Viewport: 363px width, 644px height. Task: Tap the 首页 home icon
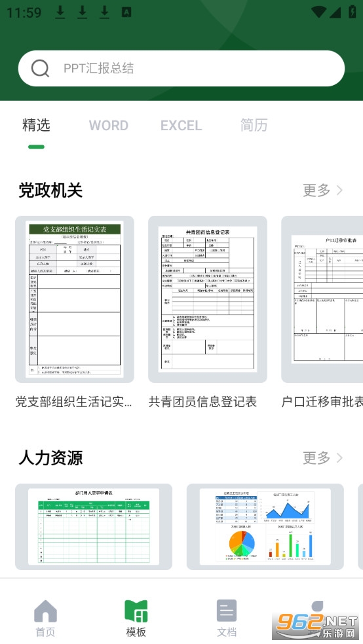coord(45,611)
